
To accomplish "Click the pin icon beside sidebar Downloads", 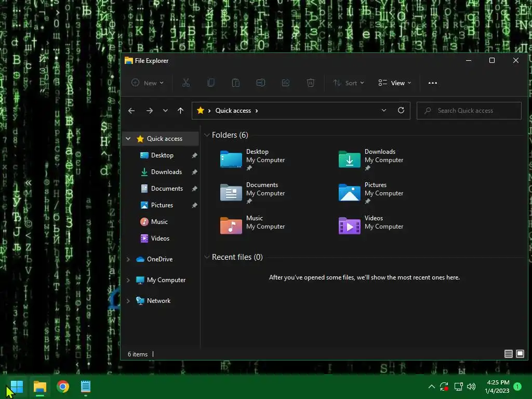I will point(194,172).
